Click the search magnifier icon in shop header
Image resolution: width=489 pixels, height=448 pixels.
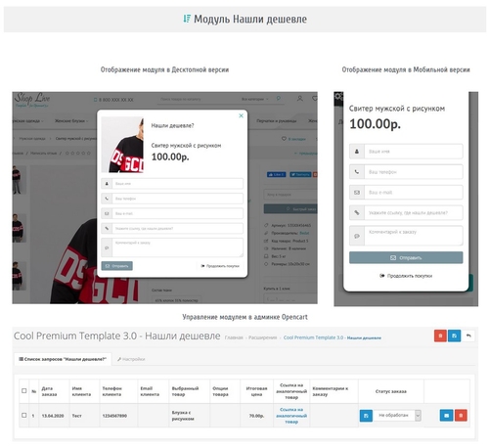tap(279, 98)
